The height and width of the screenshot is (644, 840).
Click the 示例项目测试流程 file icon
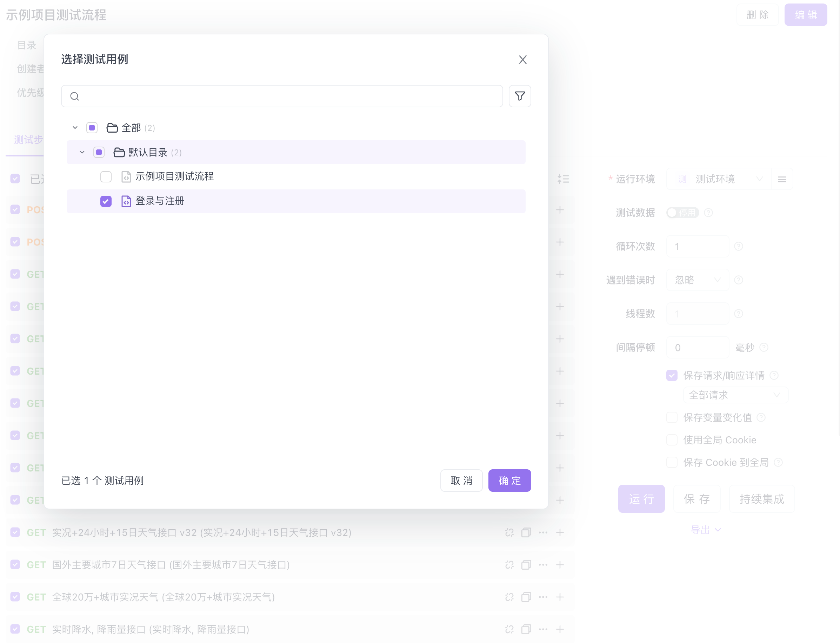coord(126,177)
